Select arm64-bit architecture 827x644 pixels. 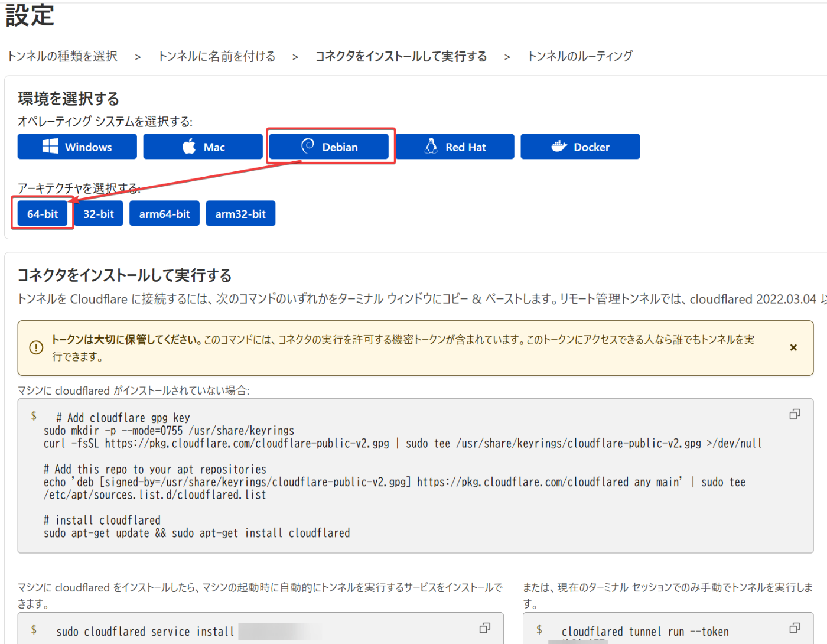tap(165, 214)
